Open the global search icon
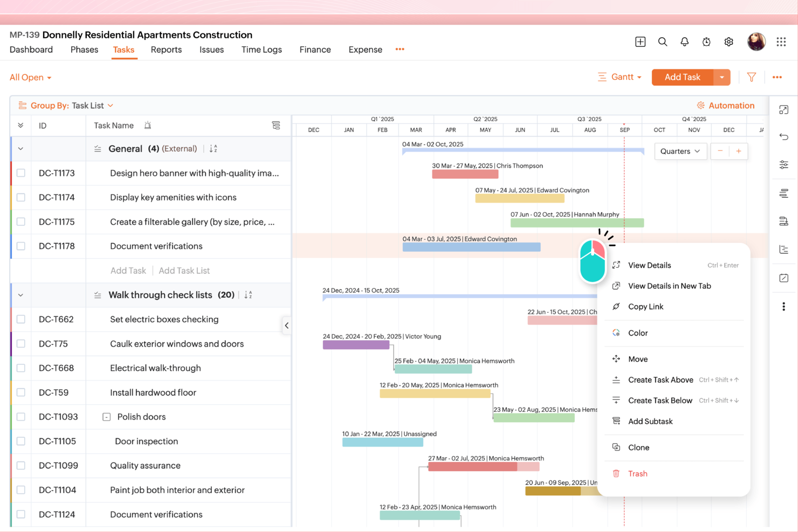The image size is (798, 532). [x=663, y=42]
